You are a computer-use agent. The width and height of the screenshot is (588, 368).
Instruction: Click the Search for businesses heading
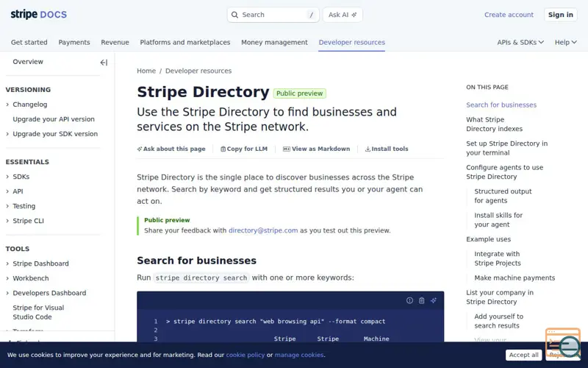(196, 261)
